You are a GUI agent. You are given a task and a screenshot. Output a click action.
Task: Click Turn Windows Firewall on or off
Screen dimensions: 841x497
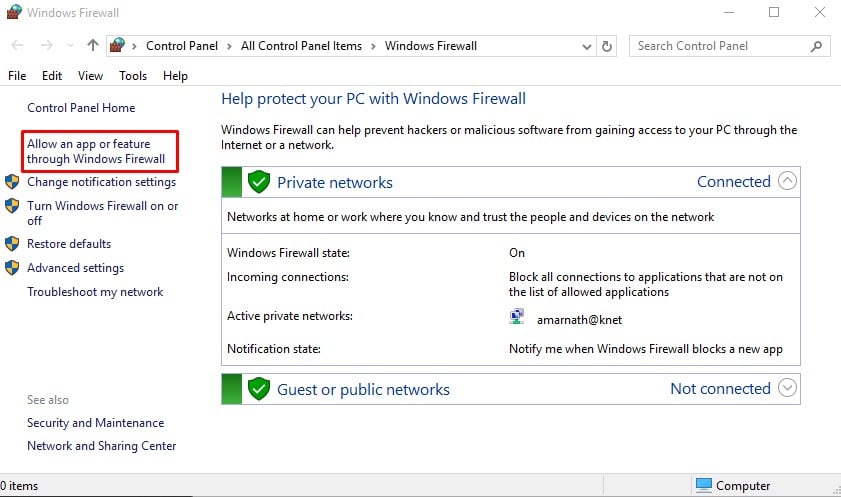[102, 213]
